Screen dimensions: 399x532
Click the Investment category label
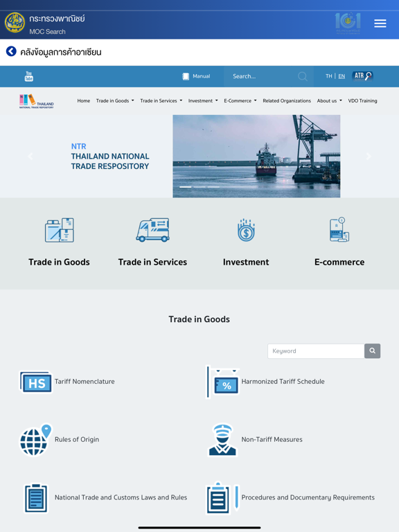click(246, 262)
